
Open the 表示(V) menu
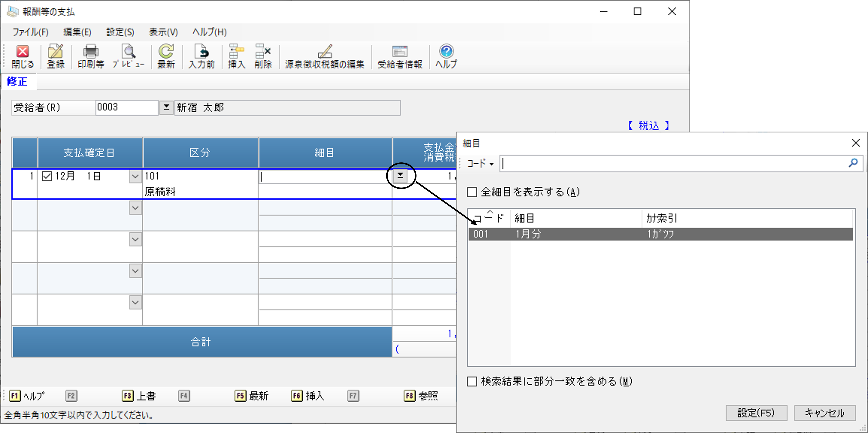163,32
